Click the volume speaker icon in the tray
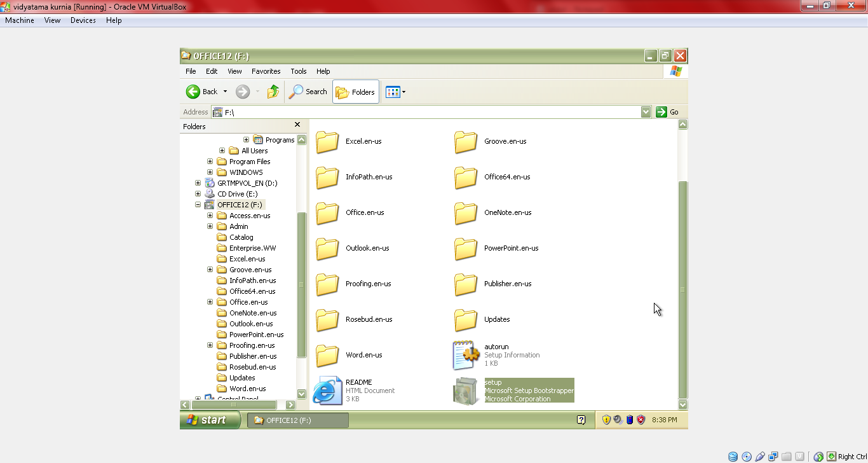The height and width of the screenshot is (463, 868). point(617,419)
